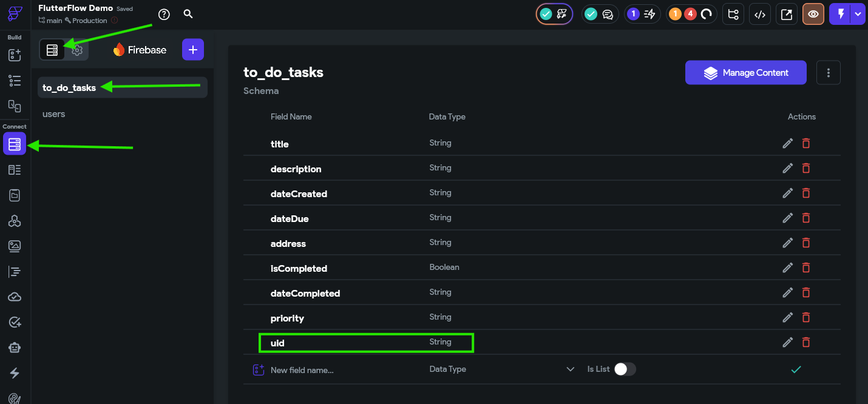Confirm new field with green checkmark
The width and height of the screenshot is (868, 404).
pos(796,369)
